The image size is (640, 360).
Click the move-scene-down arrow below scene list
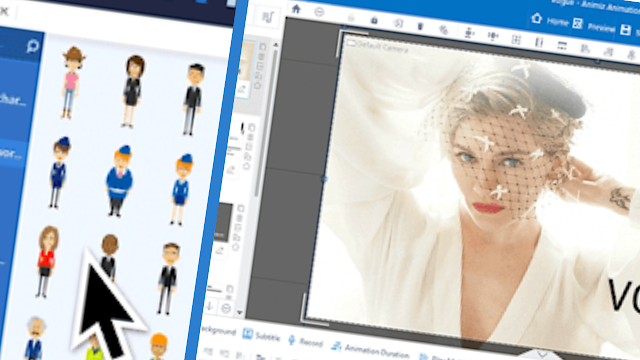coord(210,306)
